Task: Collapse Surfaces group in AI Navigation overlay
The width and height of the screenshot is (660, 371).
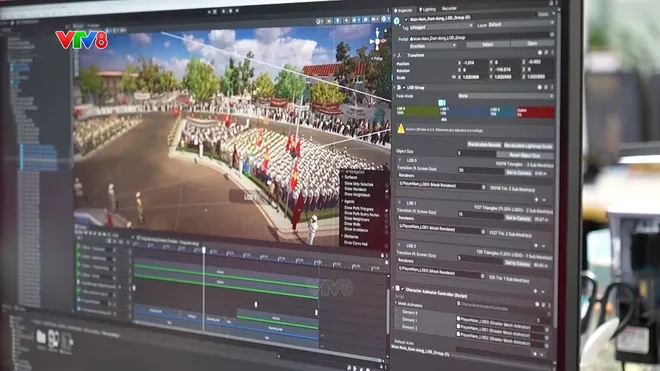Action: point(343,178)
